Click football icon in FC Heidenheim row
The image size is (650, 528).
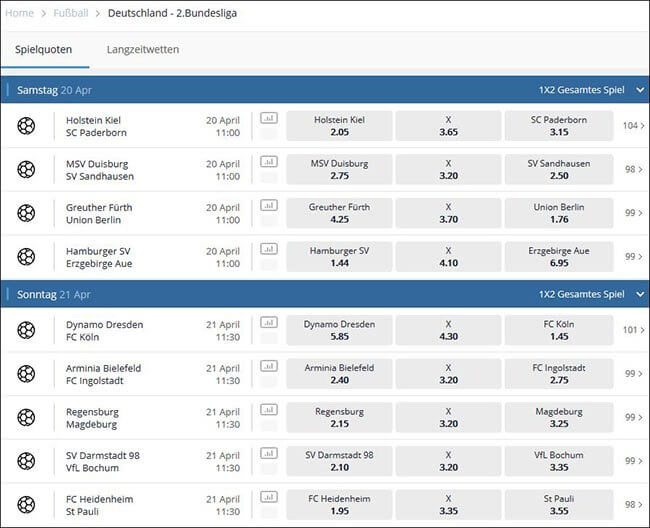tap(26, 505)
